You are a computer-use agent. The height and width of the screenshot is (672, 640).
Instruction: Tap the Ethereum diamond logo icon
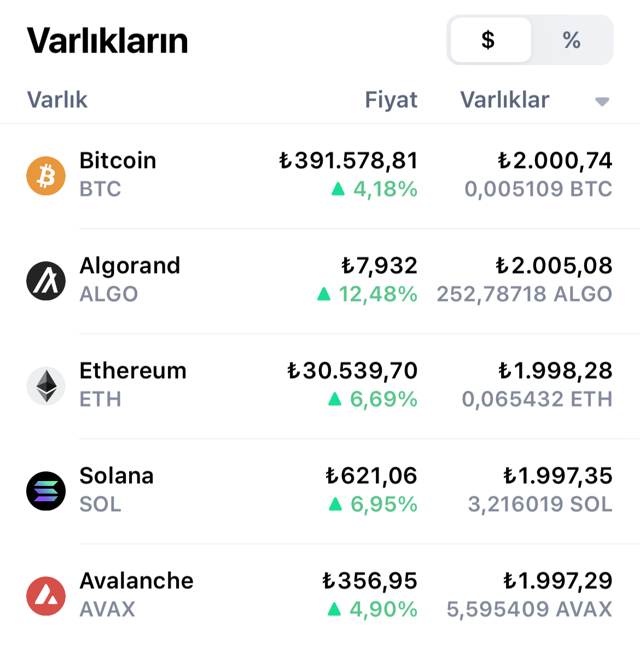point(46,386)
